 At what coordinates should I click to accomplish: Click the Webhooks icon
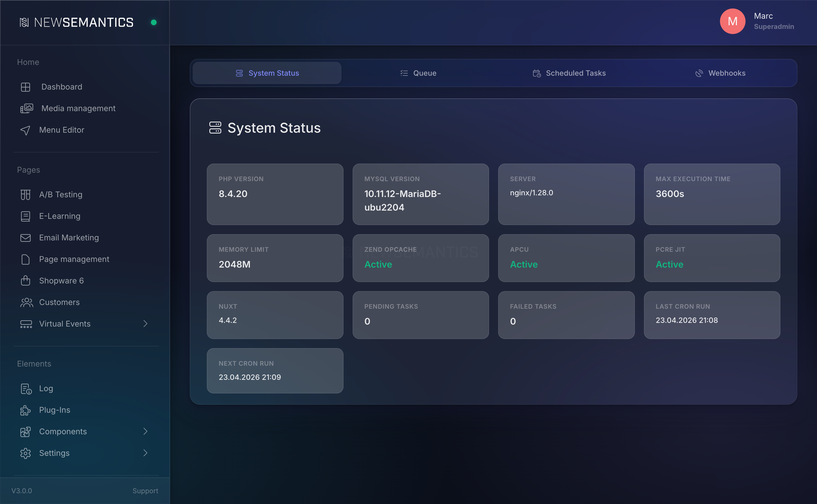[699, 73]
